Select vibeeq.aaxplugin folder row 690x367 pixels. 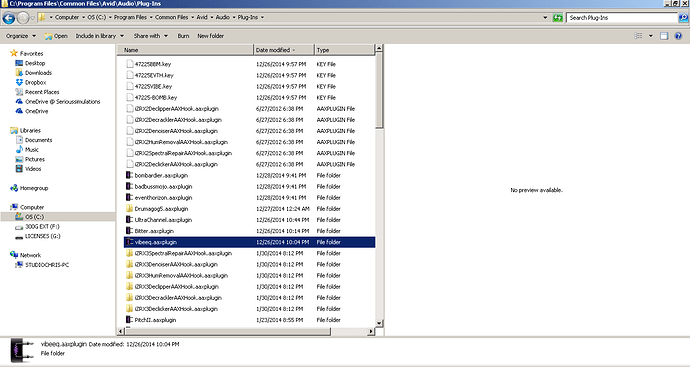click(x=249, y=242)
